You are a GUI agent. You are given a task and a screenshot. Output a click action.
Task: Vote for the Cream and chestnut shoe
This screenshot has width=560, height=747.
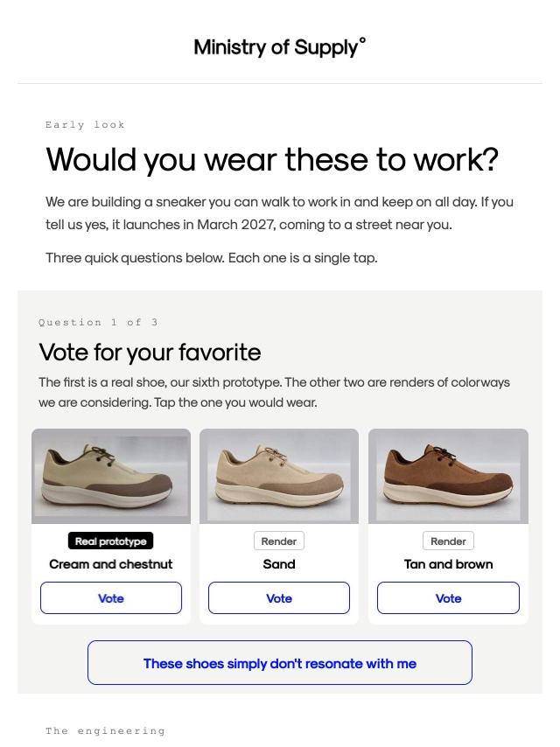pos(111,598)
